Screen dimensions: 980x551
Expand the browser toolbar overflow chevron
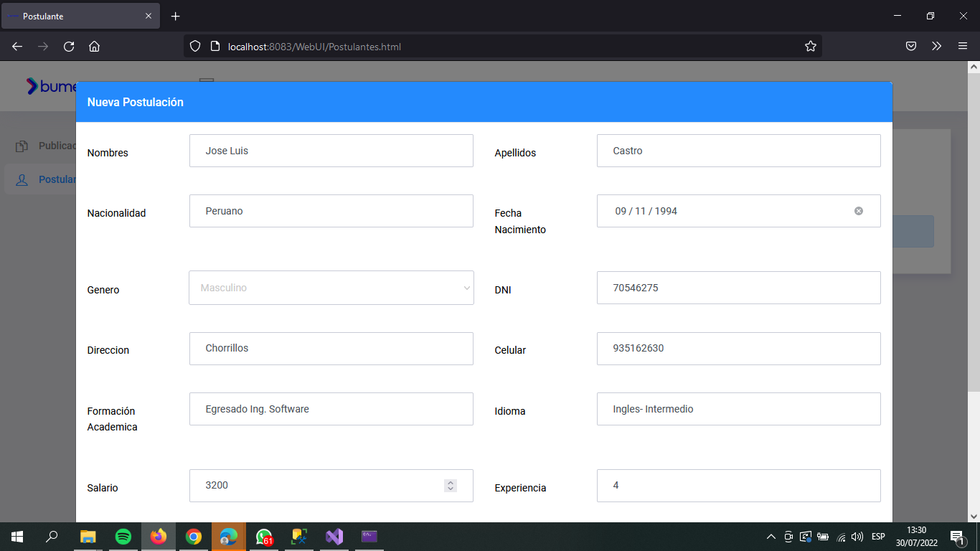pos(937,45)
